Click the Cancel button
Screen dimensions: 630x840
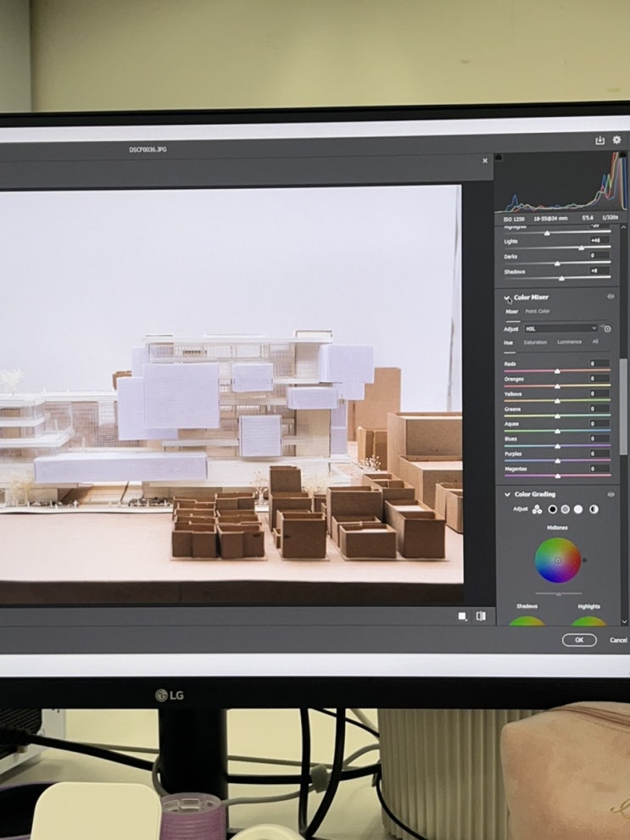tap(619, 640)
